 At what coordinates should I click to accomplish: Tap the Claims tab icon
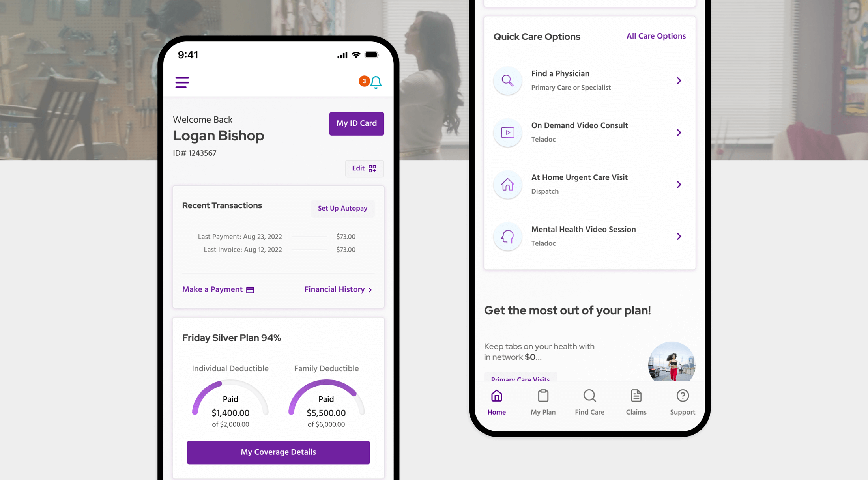636,396
